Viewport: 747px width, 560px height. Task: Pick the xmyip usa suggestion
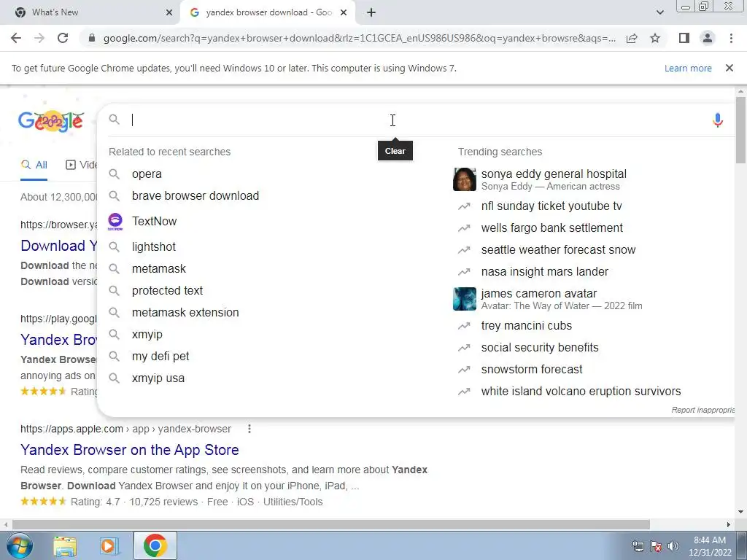pos(158,378)
